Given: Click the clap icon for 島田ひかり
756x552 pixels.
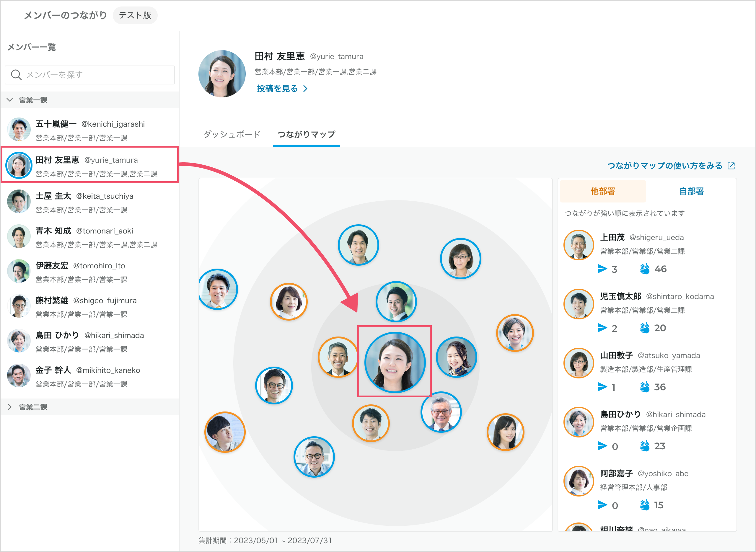Looking at the screenshot, I should (645, 446).
